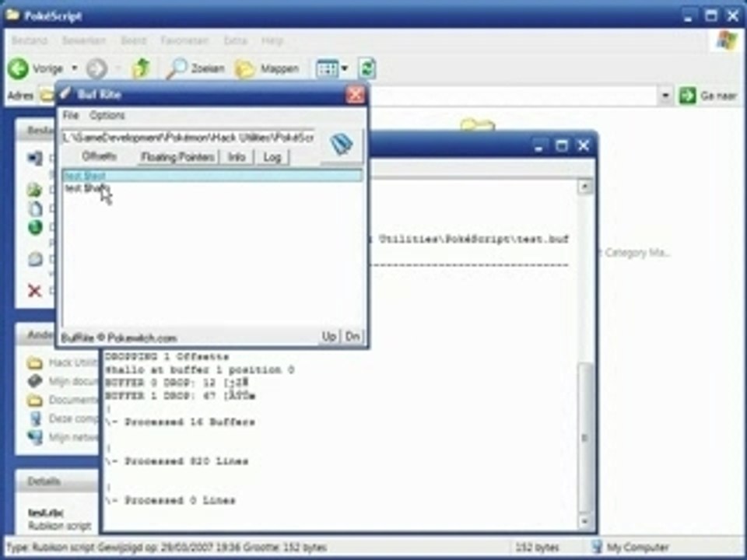Select the highlighted first offset list row

coord(212,177)
